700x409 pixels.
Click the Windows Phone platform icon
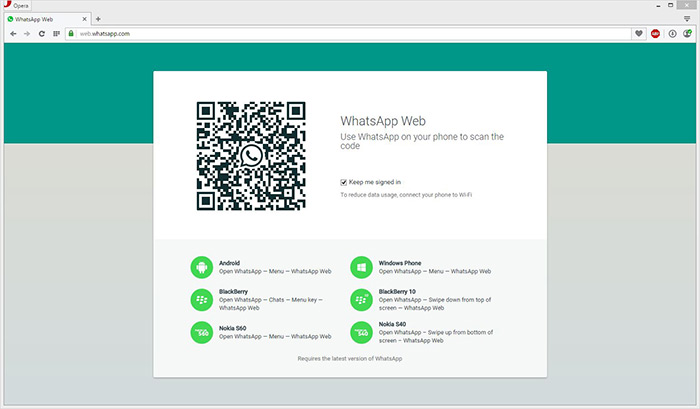click(362, 267)
